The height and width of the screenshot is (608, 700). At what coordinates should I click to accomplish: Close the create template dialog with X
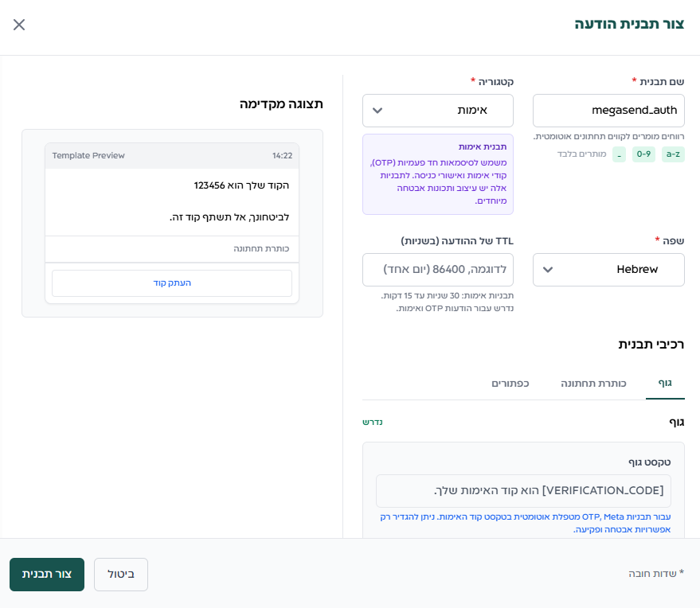coord(19,25)
